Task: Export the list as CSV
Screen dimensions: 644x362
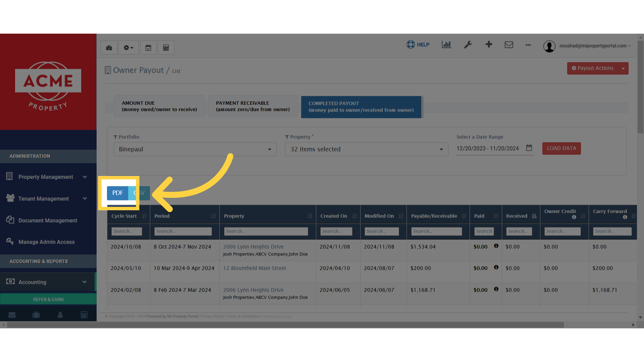Action: click(x=139, y=193)
